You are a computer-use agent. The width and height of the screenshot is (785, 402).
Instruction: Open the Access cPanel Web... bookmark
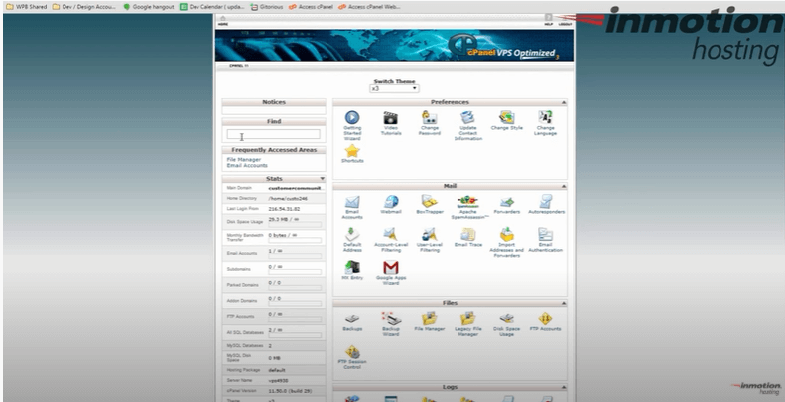coord(369,7)
